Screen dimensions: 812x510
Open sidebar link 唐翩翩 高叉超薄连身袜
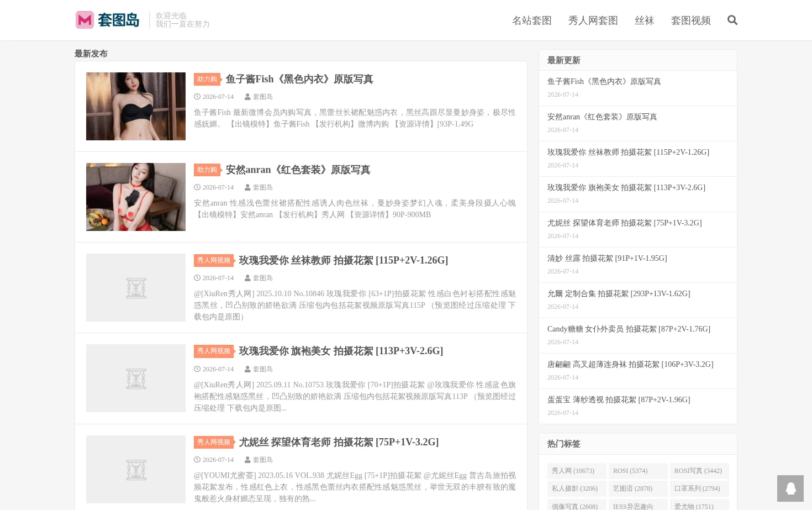point(630,364)
